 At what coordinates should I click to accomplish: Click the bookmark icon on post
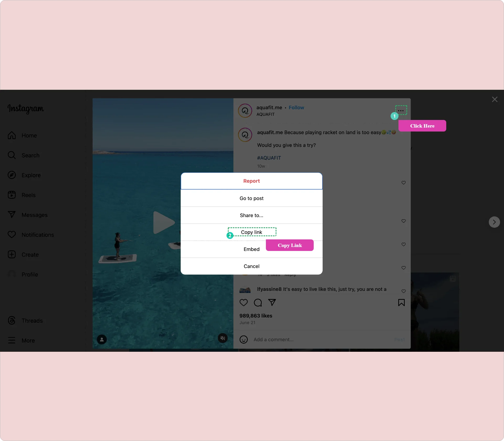point(402,303)
